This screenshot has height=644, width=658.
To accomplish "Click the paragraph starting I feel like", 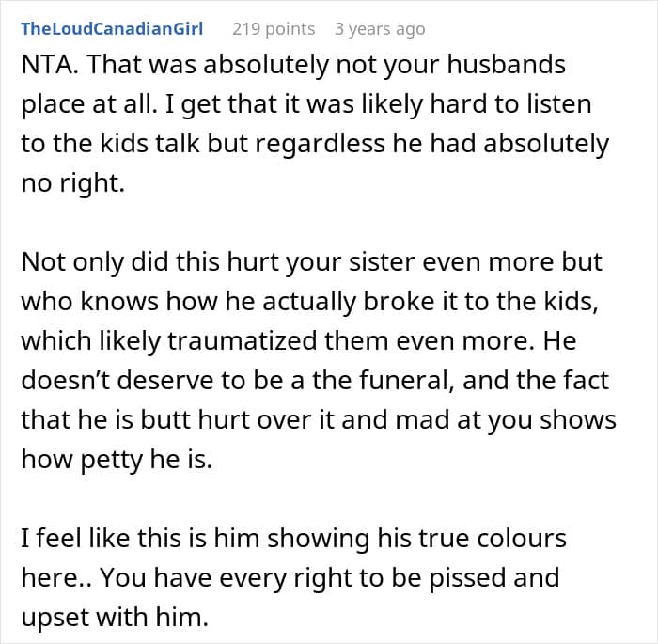I will point(293,577).
